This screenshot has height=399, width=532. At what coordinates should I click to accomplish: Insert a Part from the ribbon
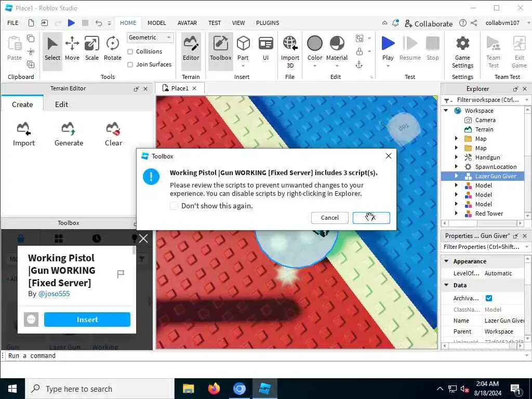coord(243,49)
